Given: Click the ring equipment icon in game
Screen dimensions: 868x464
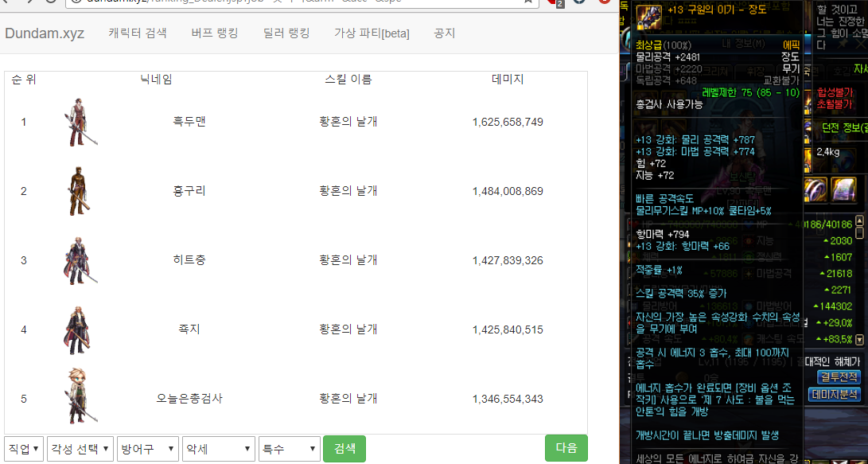Looking at the screenshot, I should pos(815,190).
